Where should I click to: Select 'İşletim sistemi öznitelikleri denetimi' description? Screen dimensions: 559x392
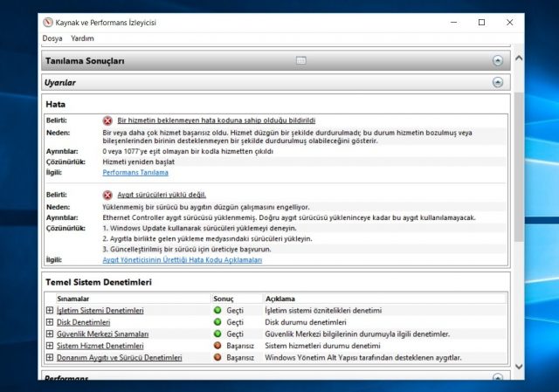[x=323, y=311]
